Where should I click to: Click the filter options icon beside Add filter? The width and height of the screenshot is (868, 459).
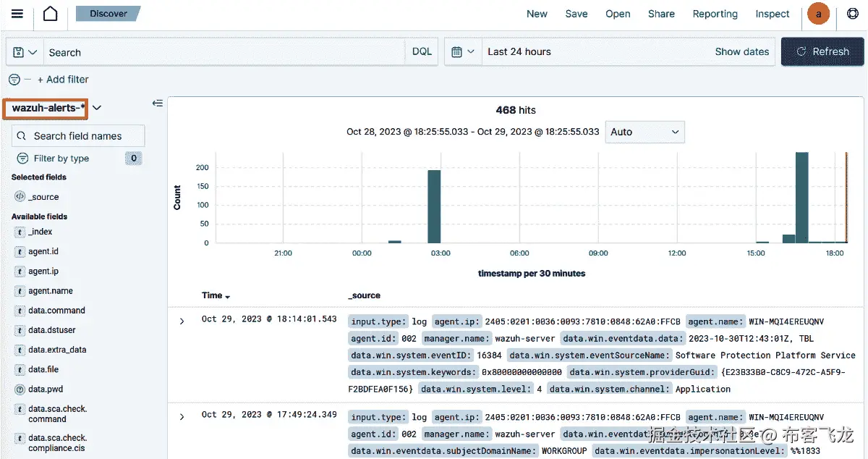(x=14, y=80)
